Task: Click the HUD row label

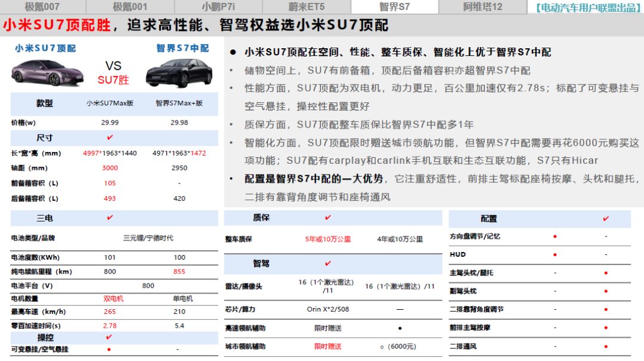Action: click(457, 254)
